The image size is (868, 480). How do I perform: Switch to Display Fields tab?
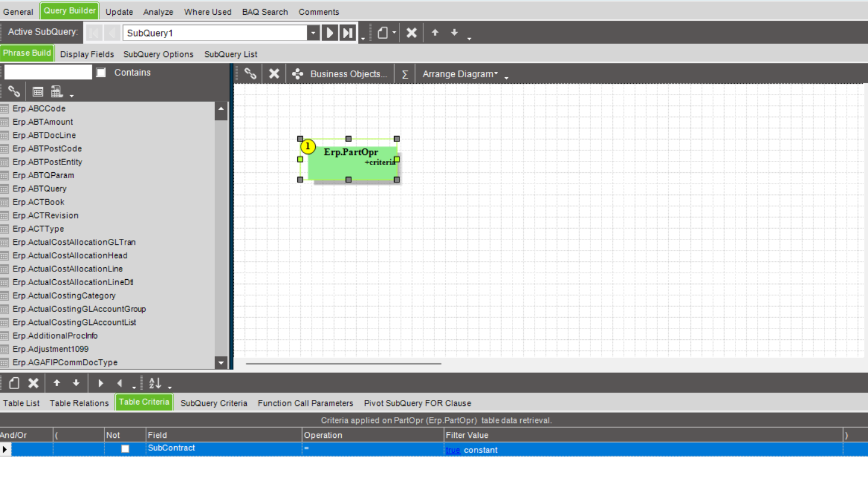coord(87,54)
